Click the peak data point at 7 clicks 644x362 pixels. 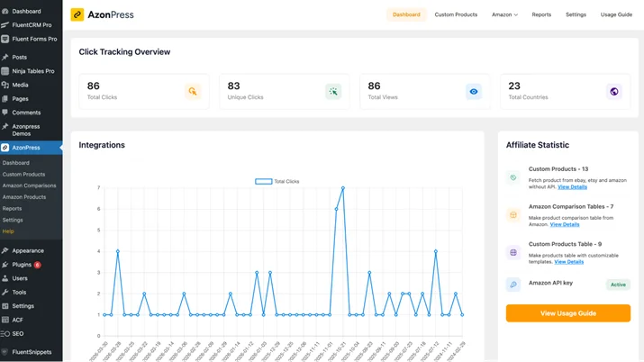click(x=343, y=188)
